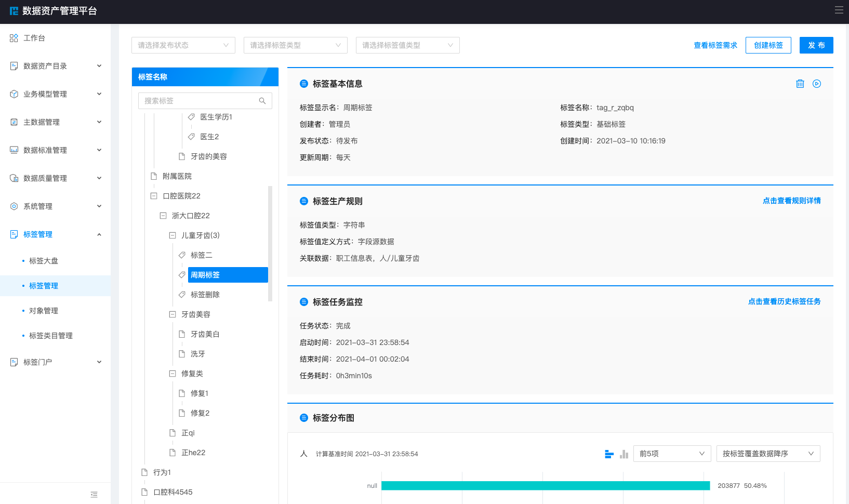Open the 按标签覆盖数据降序 sort dropdown
Viewport: 849px width, 504px height.
click(x=768, y=454)
